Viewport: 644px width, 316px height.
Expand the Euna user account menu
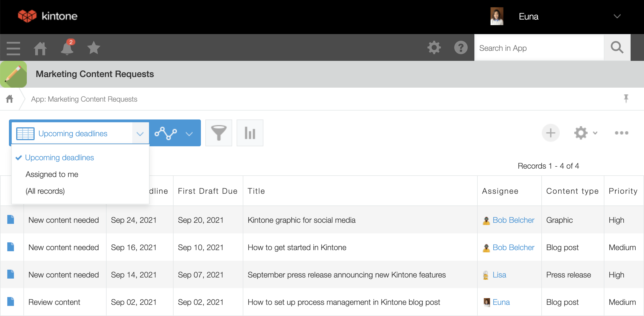pyautogui.click(x=617, y=16)
